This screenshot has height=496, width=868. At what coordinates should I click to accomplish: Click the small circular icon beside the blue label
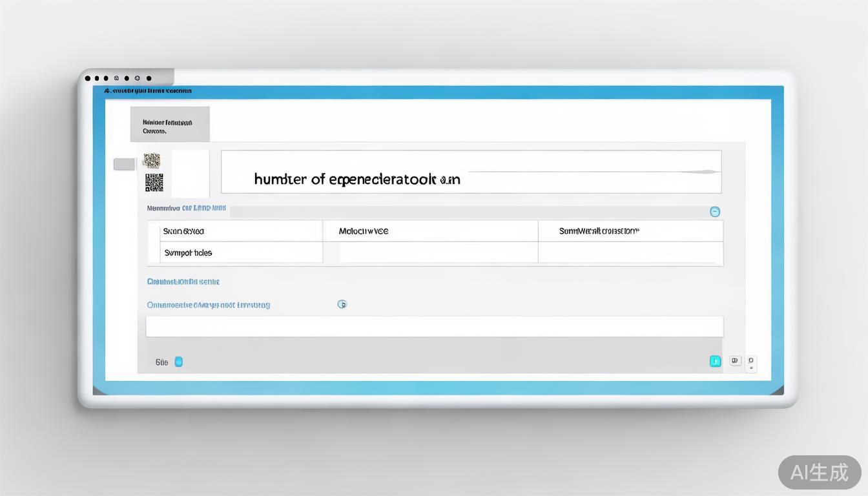pos(342,304)
